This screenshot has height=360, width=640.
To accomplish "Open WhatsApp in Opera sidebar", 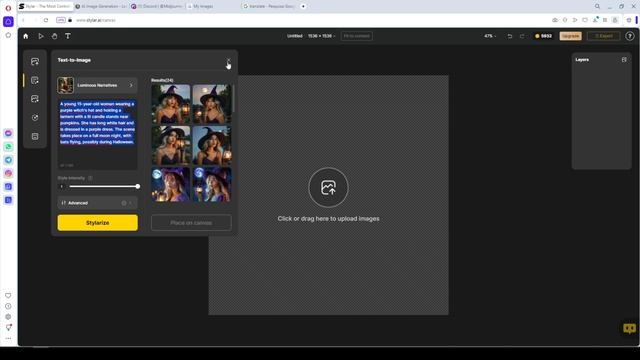I will [x=8, y=147].
